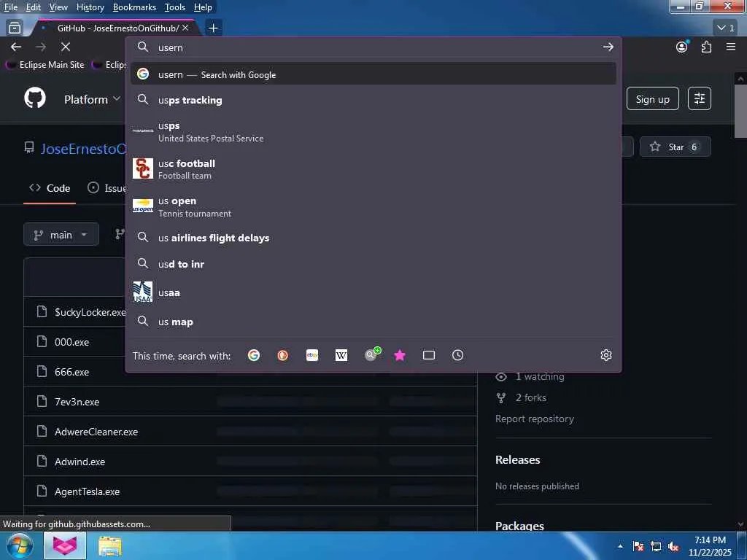Go back using the back arrow
The image size is (747, 560).
click(x=16, y=47)
